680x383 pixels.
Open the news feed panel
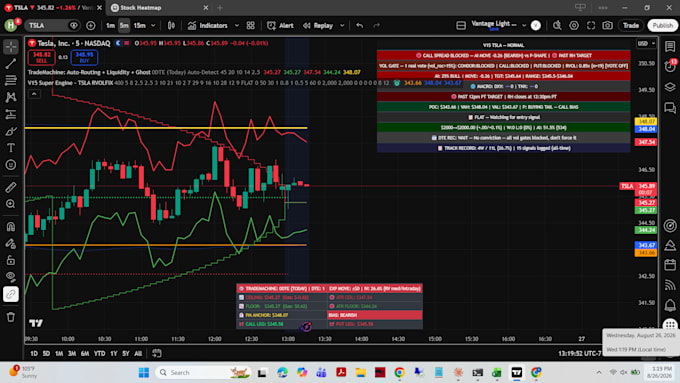670,285
